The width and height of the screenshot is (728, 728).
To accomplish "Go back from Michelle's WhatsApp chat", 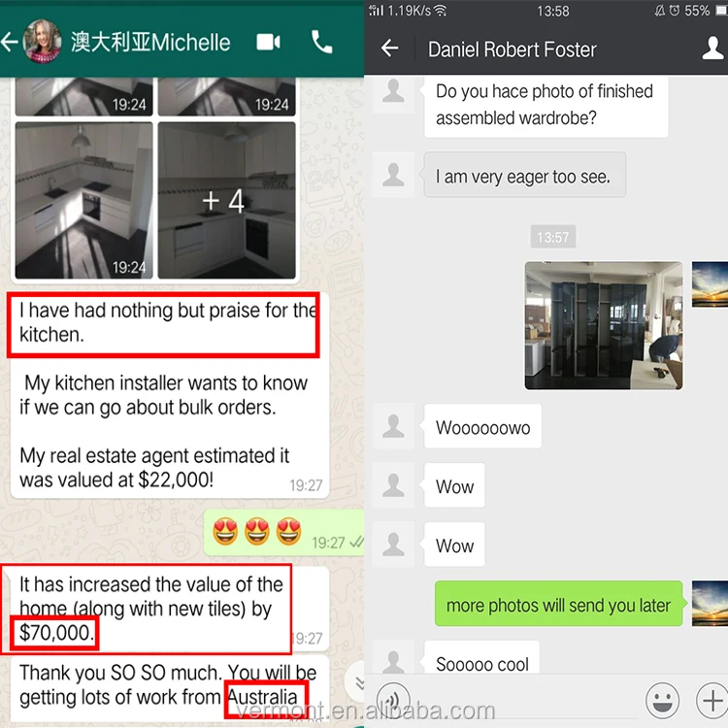I will point(10,43).
